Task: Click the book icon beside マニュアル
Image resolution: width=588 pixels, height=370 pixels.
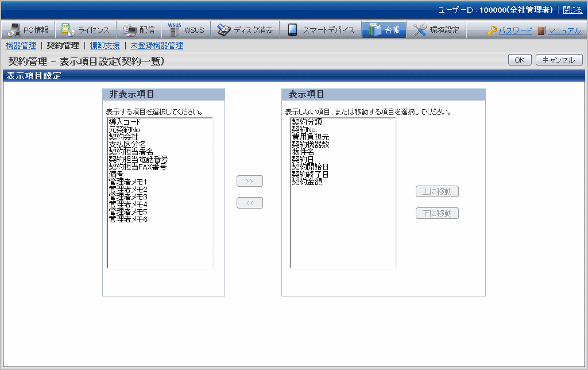Action: [541, 30]
